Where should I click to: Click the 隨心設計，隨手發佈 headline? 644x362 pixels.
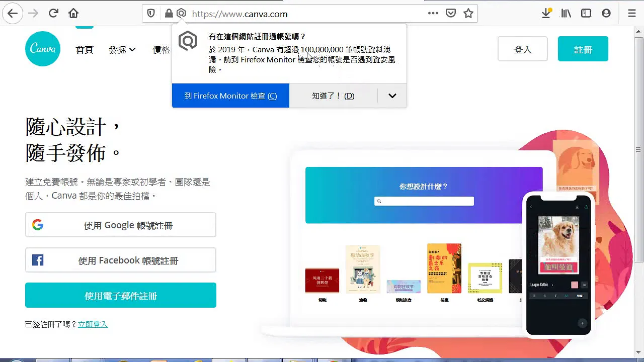tap(74, 140)
